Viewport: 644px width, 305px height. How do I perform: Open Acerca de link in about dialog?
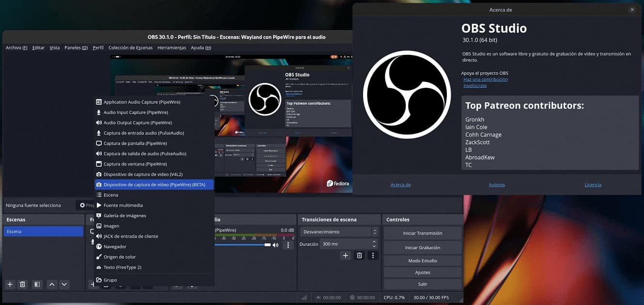400,185
